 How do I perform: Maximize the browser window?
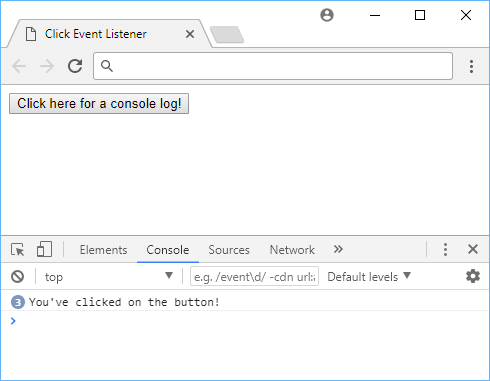[420, 15]
